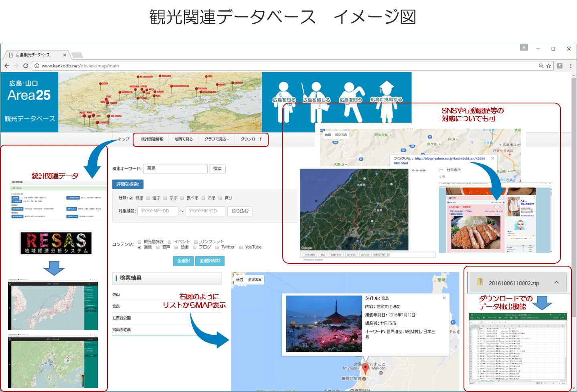Open the 統計関連情報 navigation tab
Screen dimensions: 577x392
pos(152,139)
